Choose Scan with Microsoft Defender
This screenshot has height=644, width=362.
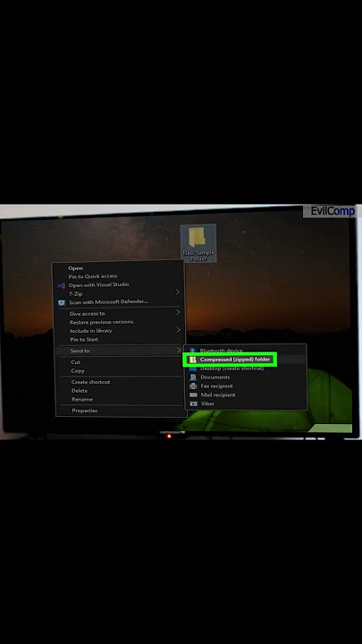tap(109, 302)
